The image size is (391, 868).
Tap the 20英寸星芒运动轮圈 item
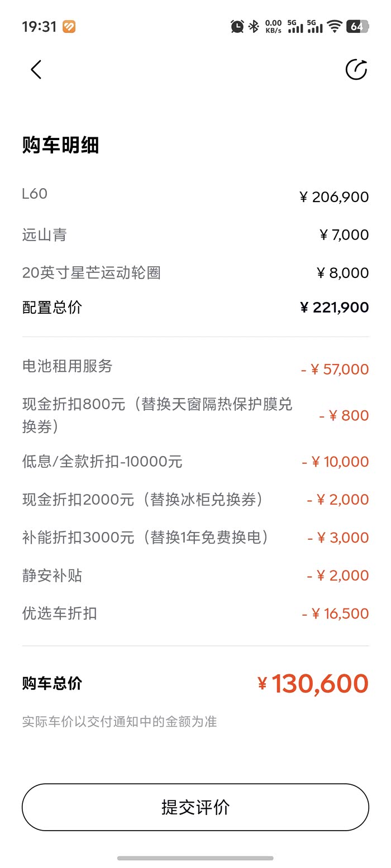click(x=92, y=272)
